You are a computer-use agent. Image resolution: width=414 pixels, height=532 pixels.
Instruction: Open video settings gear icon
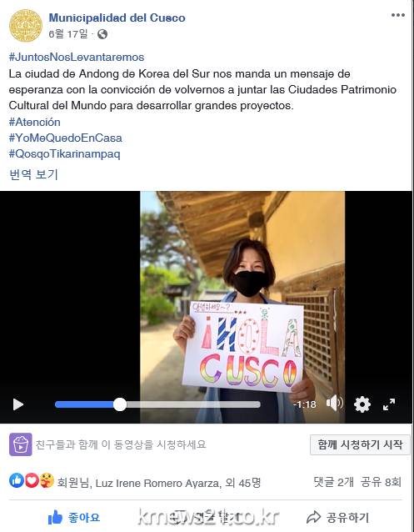tap(362, 404)
